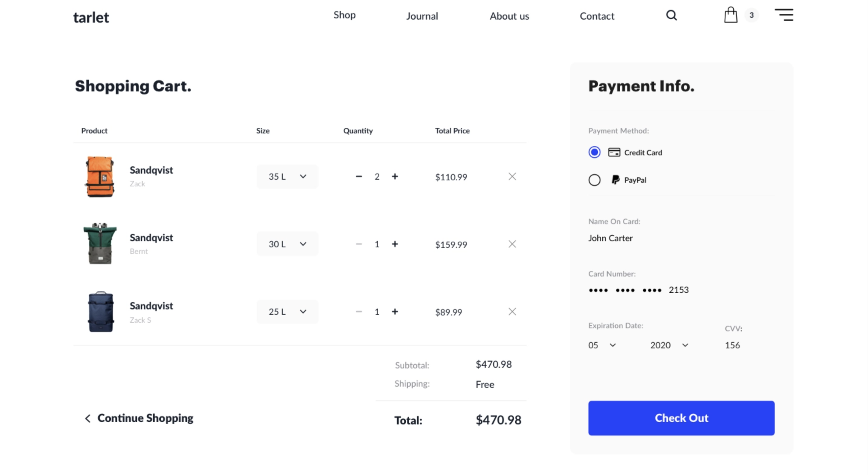This screenshot has height=475, width=868.
Task: Click the remove icon for Sandqvist Bernt
Action: point(511,244)
